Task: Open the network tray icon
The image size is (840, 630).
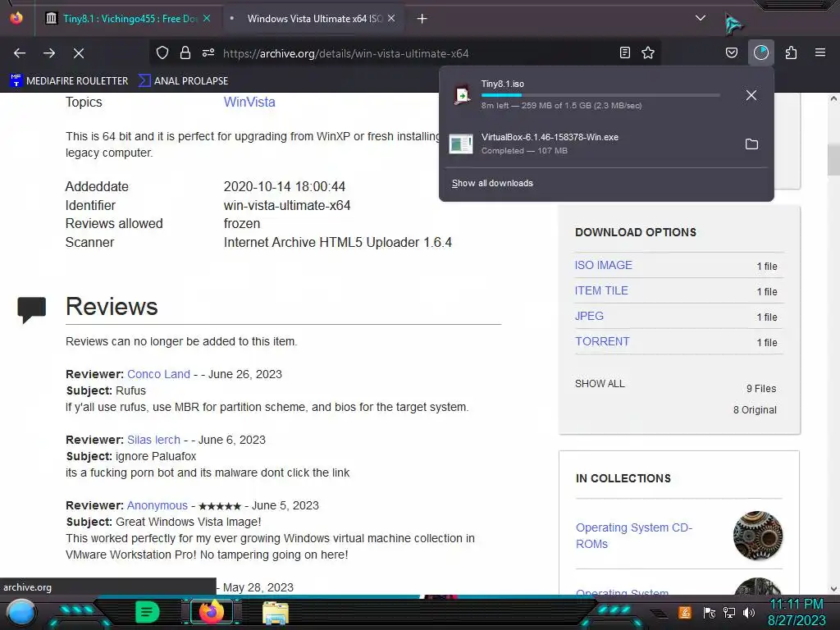Action: [728, 612]
